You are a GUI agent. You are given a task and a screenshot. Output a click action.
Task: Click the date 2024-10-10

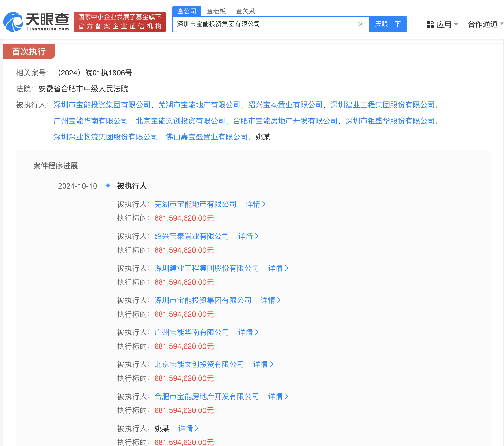click(x=77, y=186)
